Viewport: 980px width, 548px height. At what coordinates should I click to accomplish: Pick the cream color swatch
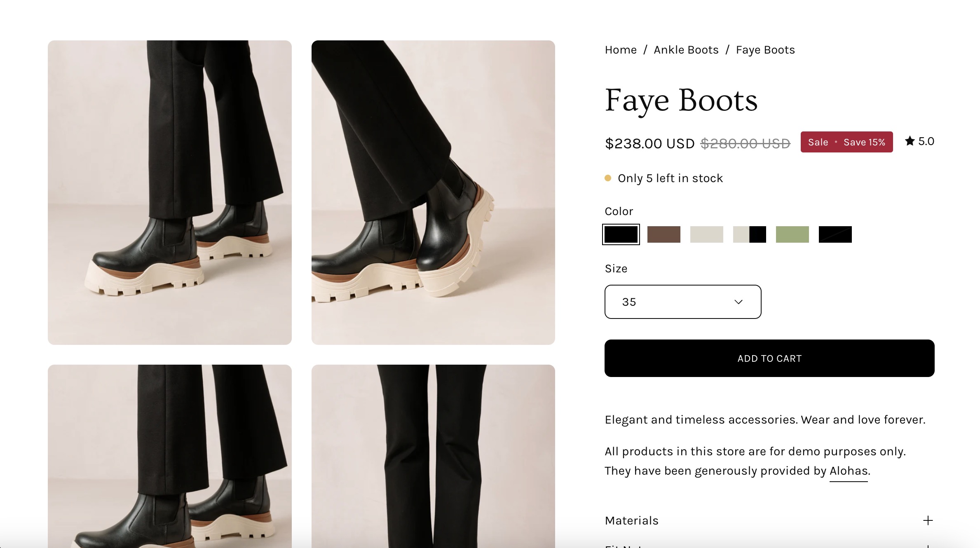pyautogui.click(x=706, y=234)
